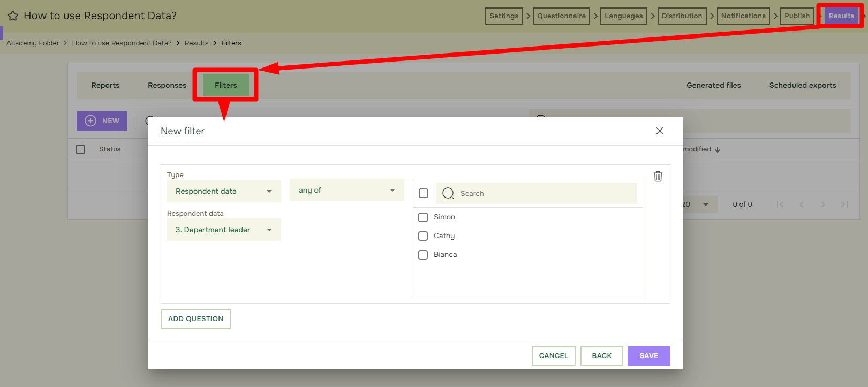Go to the Notifications step
The image size is (868, 387).
(743, 16)
